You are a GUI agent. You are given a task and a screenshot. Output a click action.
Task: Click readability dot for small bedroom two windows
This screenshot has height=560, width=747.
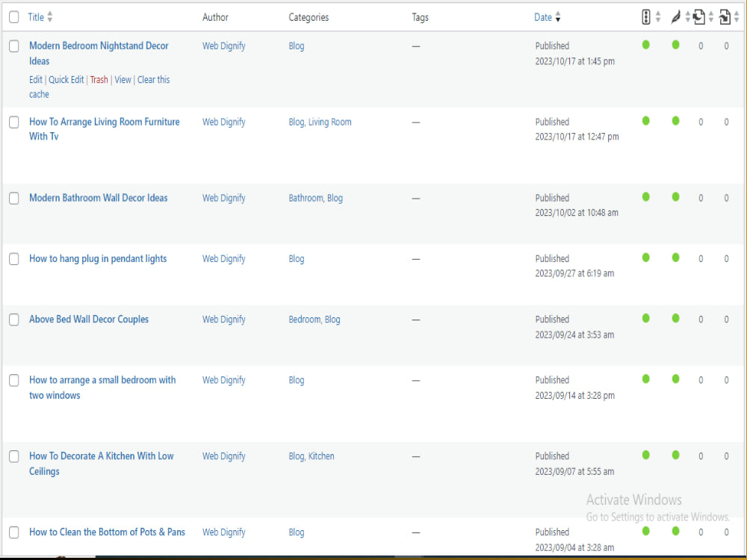pos(675,379)
